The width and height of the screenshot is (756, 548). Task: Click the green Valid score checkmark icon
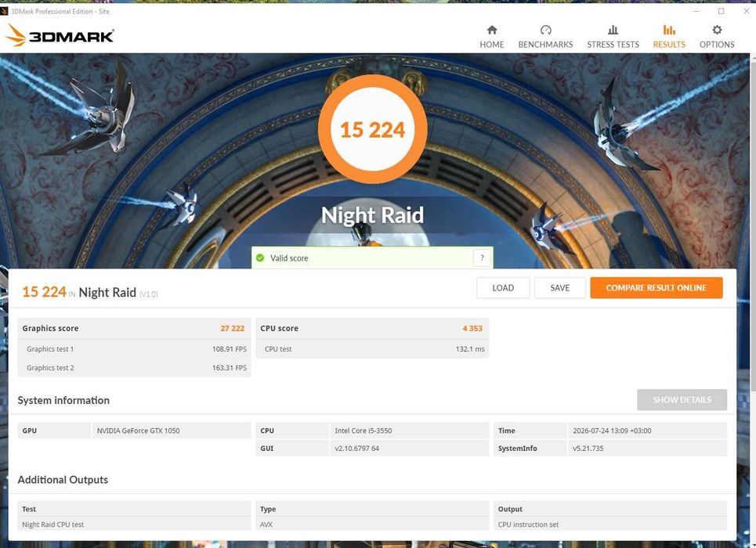pos(260,258)
